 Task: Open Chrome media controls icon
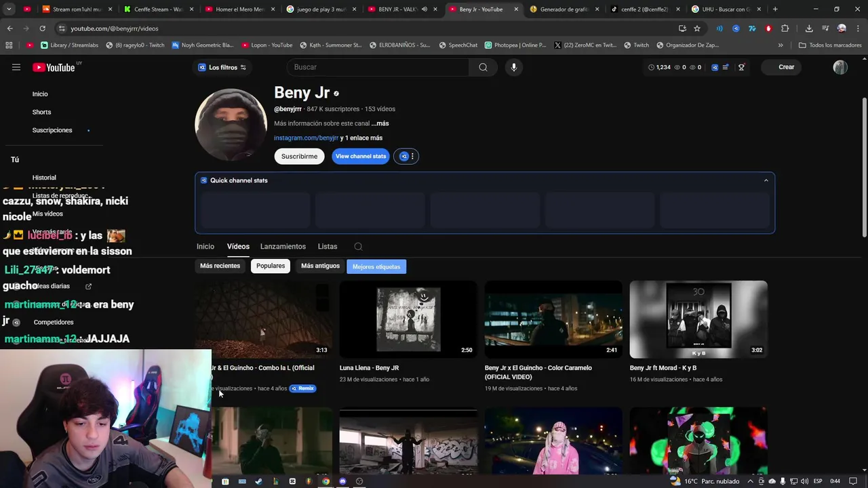[x=825, y=28]
